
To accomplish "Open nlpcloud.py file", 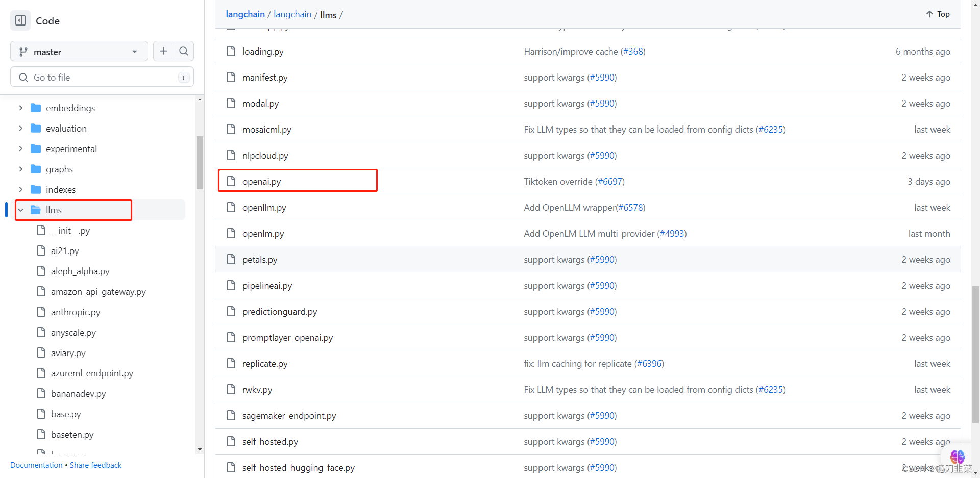I will pyautogui.click(x=265, y=155).
